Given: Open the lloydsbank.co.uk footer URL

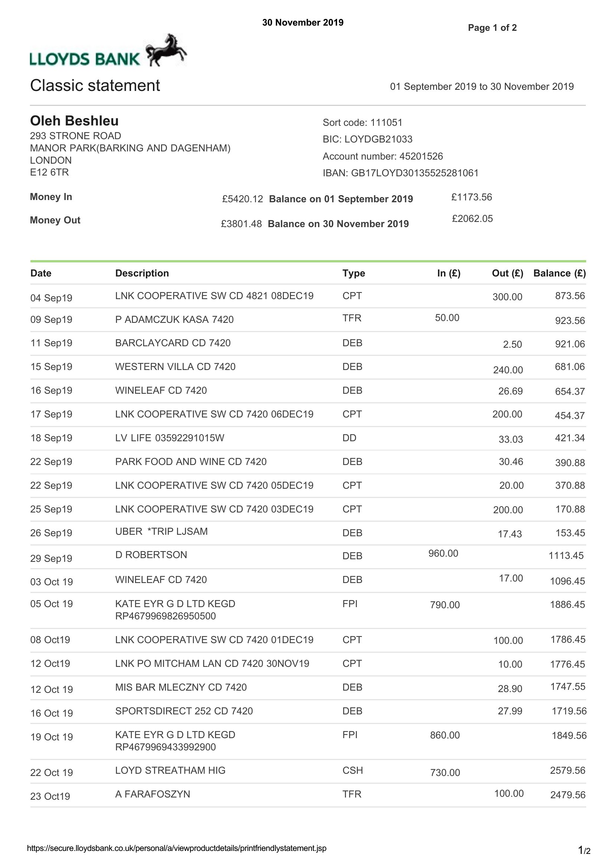Looking at the screenshot, I should tap(177, 848).
